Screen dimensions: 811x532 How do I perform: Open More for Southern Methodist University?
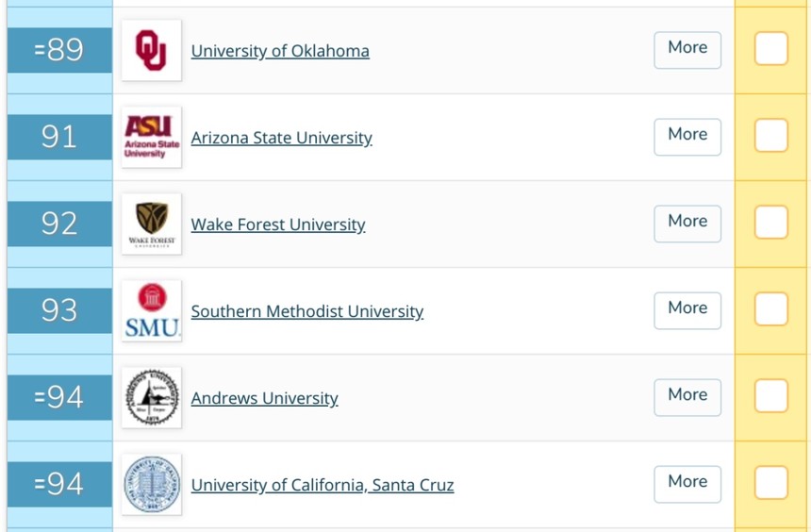[687, 310]
